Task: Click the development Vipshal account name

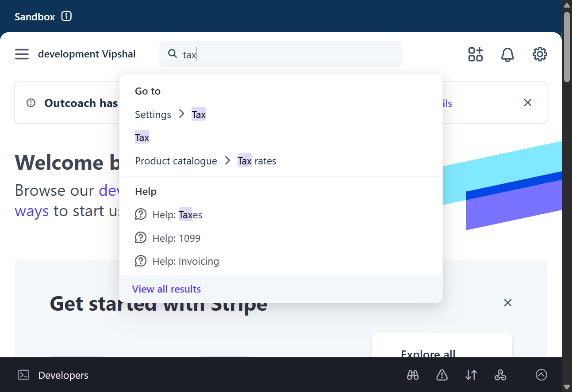Action: [87, 54]
